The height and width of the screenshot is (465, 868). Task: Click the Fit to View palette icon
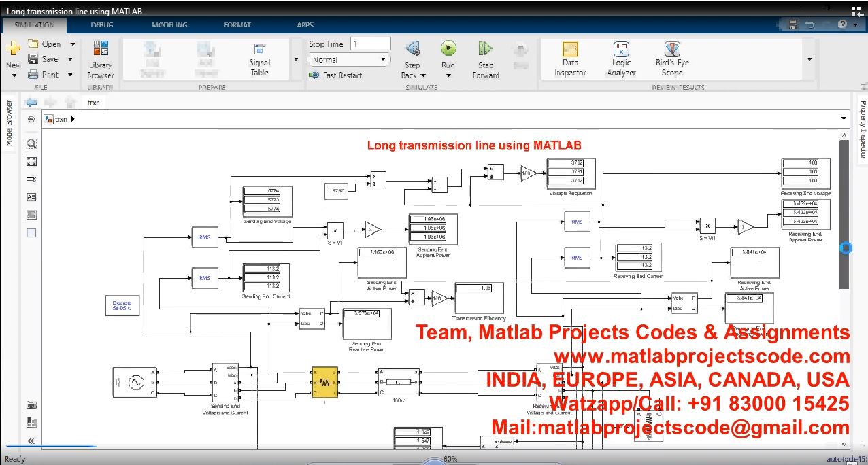(31, 162)
